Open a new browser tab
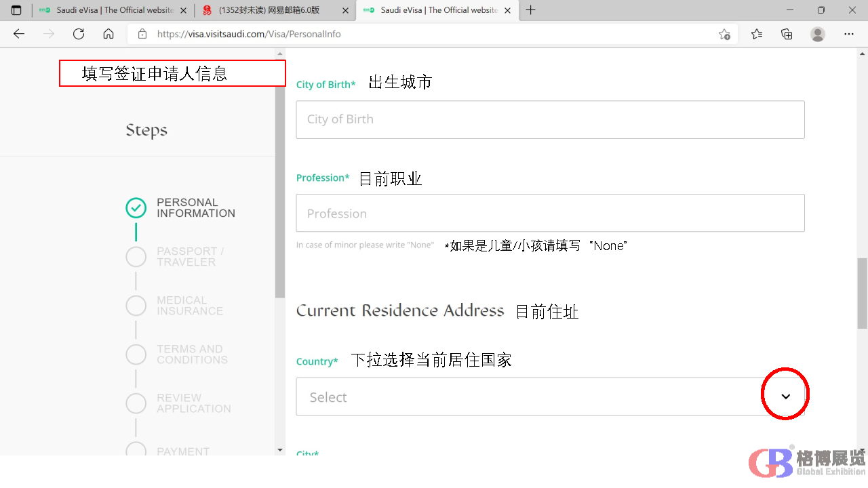 (531, 10)
